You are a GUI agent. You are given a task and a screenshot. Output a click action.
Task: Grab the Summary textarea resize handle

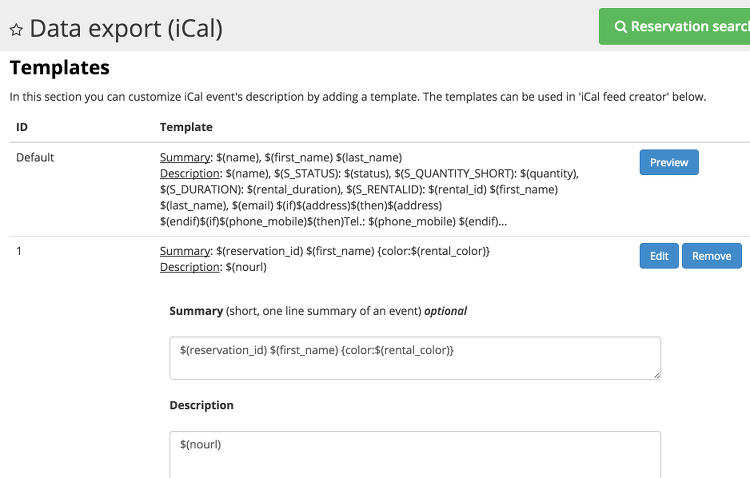click(656, 375)
